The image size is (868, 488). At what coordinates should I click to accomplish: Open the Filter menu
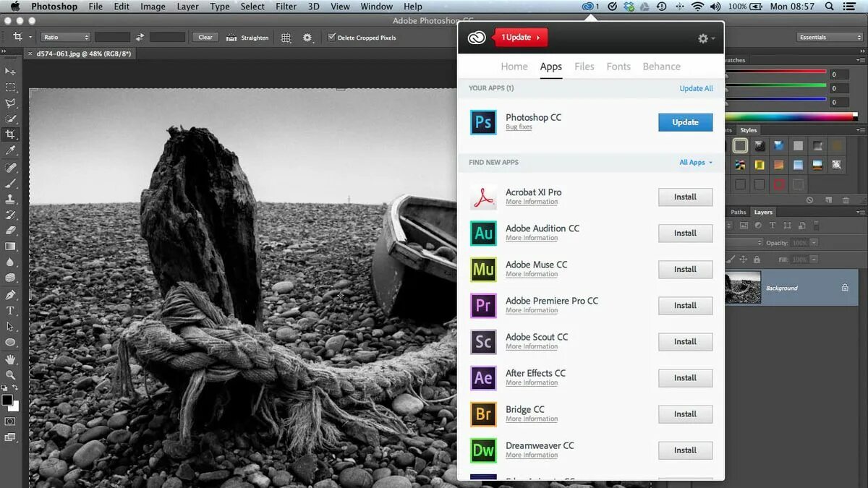(x=286, y=6)
